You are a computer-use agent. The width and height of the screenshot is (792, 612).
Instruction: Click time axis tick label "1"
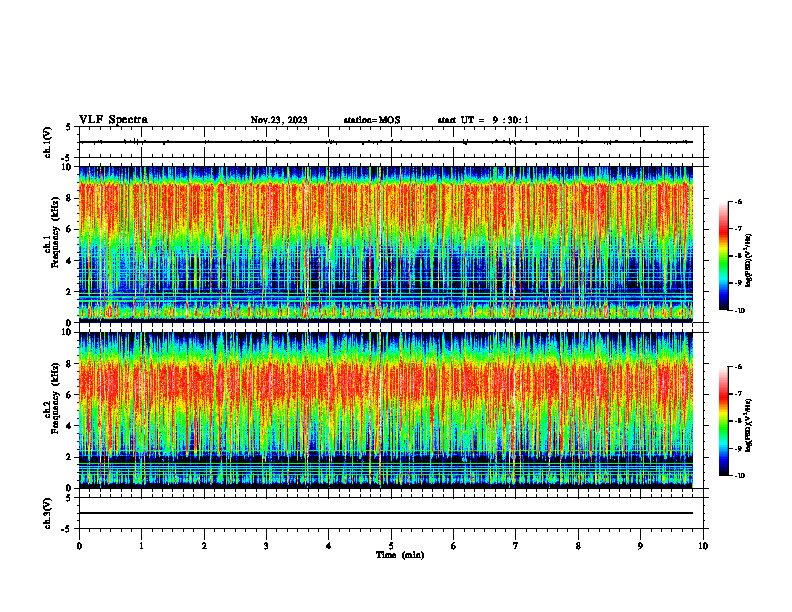tap(141, 546)
